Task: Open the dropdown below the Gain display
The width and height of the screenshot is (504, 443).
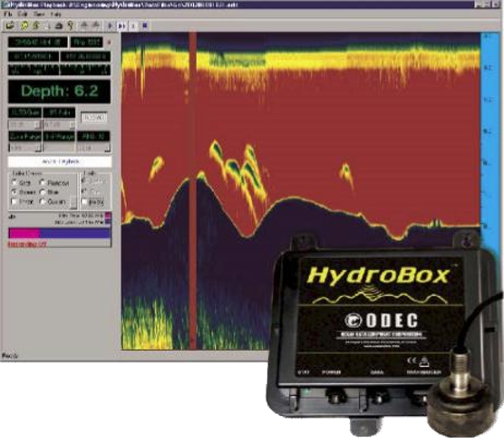Action: [x=24, y=124]
